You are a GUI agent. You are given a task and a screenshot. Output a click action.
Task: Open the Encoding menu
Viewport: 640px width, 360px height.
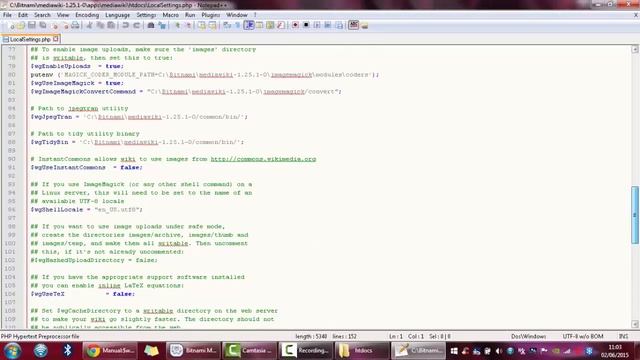pyautogui.click(x=87, y=15)
